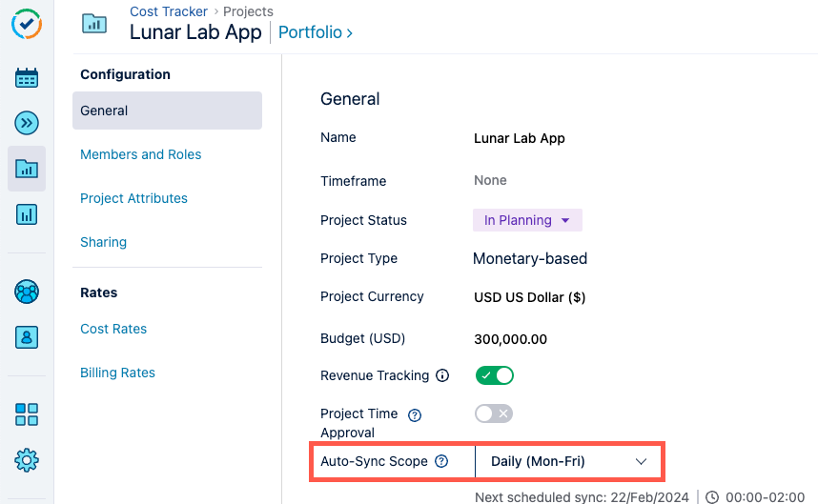Open the reports bar chart icon
818x504 pixels.
tap(27, 214)
